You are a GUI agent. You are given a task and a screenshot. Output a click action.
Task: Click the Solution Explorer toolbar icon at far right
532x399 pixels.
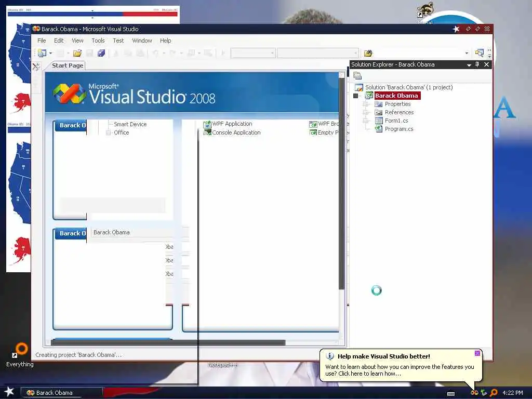[479, 53]
